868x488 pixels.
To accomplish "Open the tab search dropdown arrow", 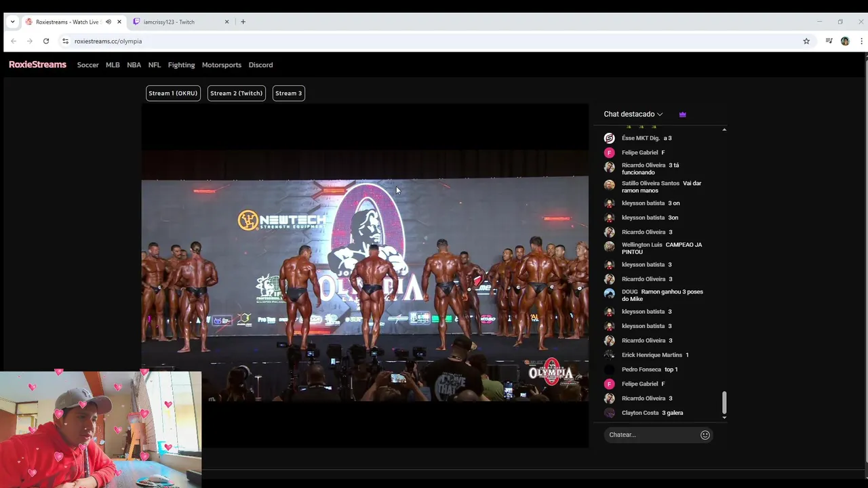I will [x=12, y=22].
